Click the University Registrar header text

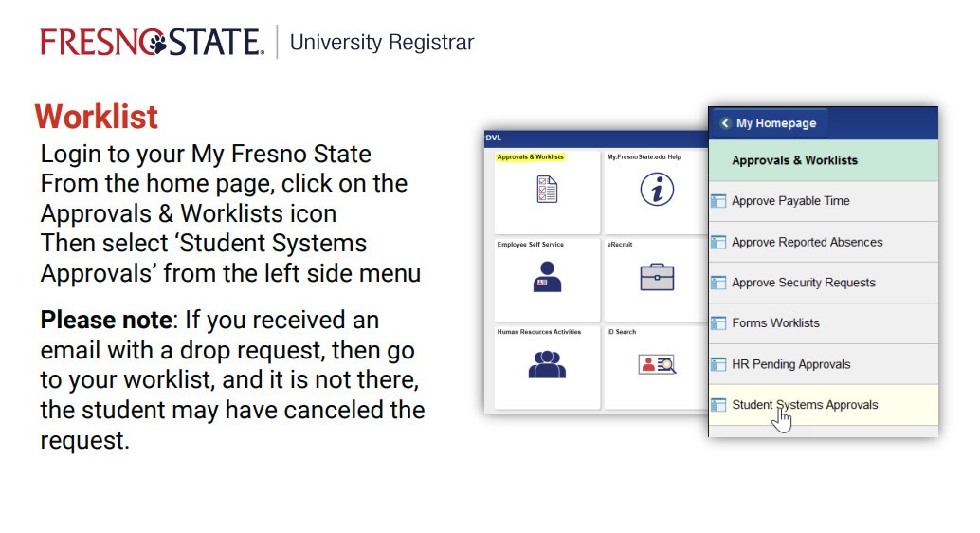(x=381, y=43)
